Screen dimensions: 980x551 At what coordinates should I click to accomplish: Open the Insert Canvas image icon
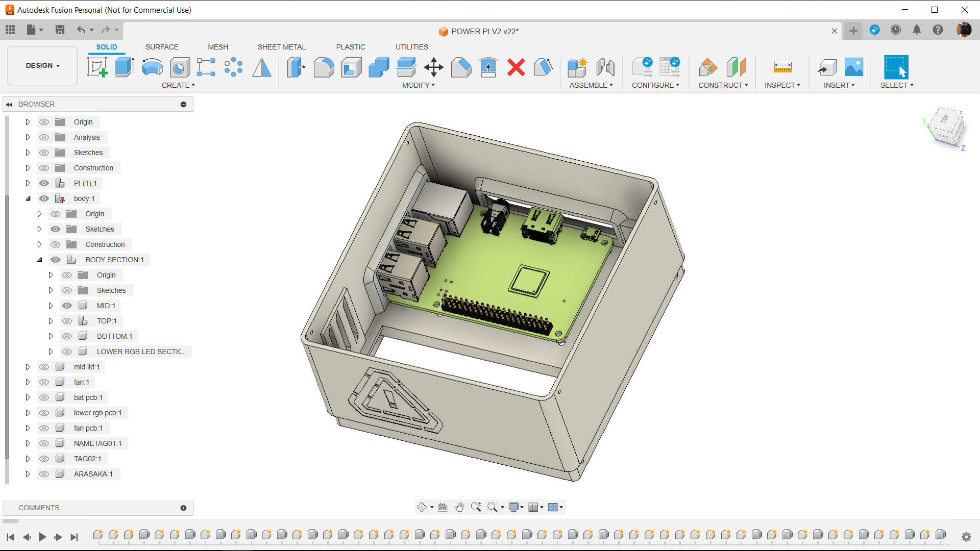point(853,67)
